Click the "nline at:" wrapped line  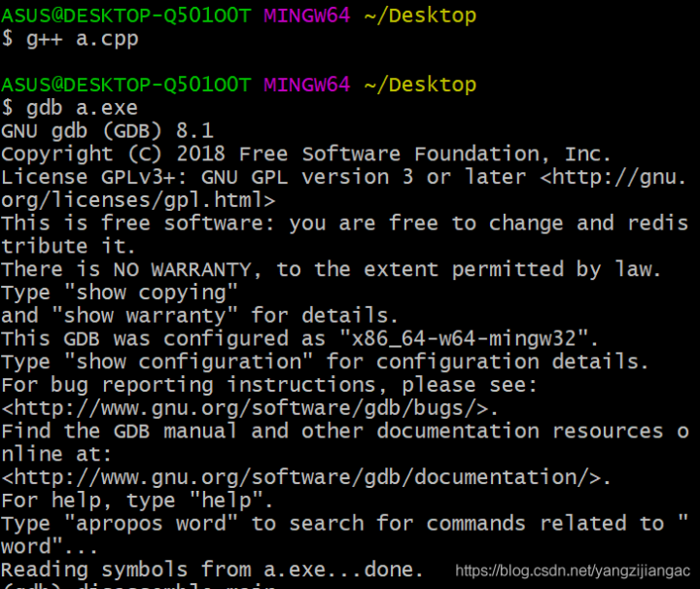coord(56,454)
